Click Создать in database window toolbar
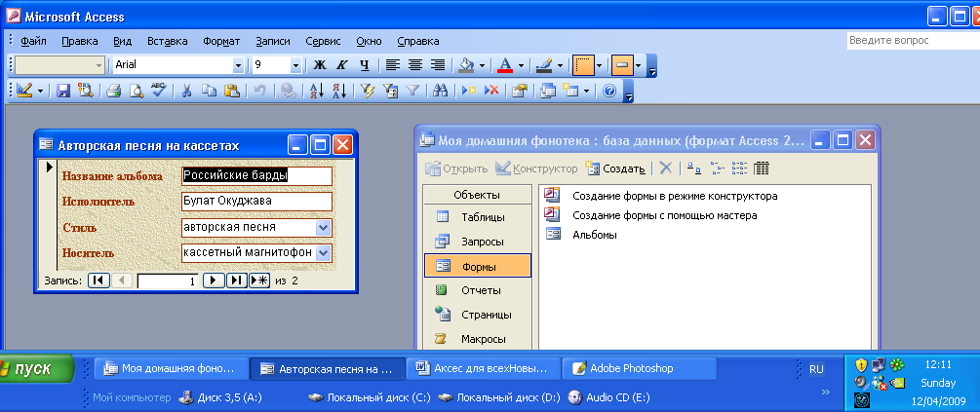This screenshot has height=412, width=980. (x=615, y=169)
